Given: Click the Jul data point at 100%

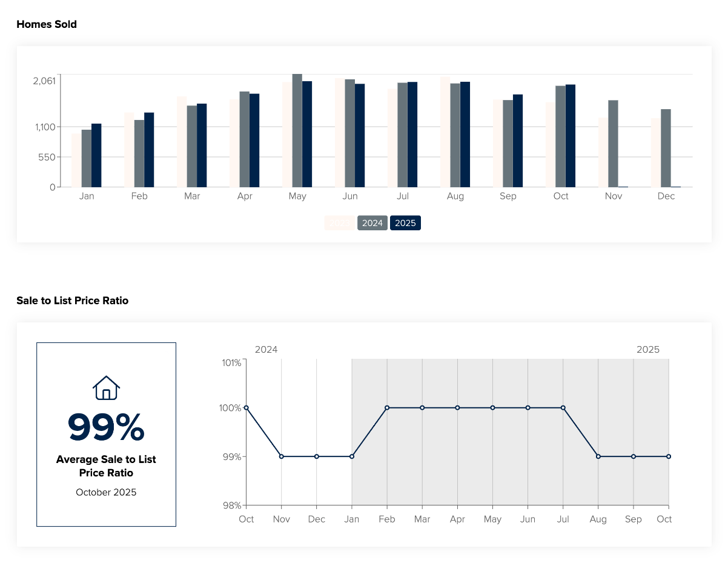Looking at the screenshot, I should point(563,408).
